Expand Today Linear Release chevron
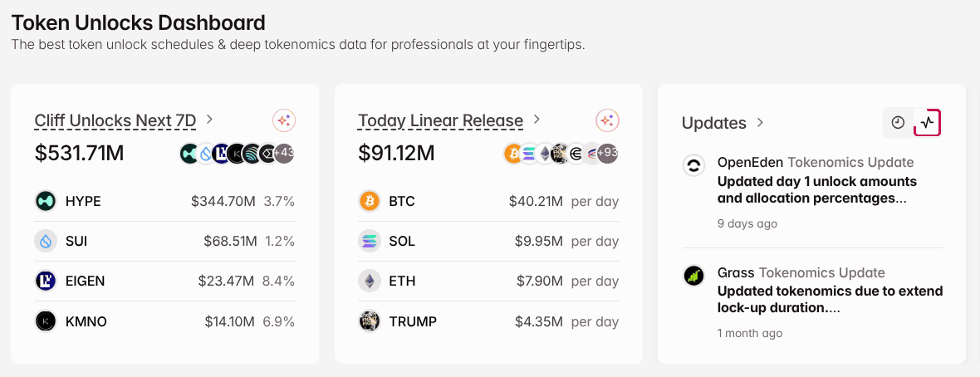The image size is (980, 377). coord(537,120)
